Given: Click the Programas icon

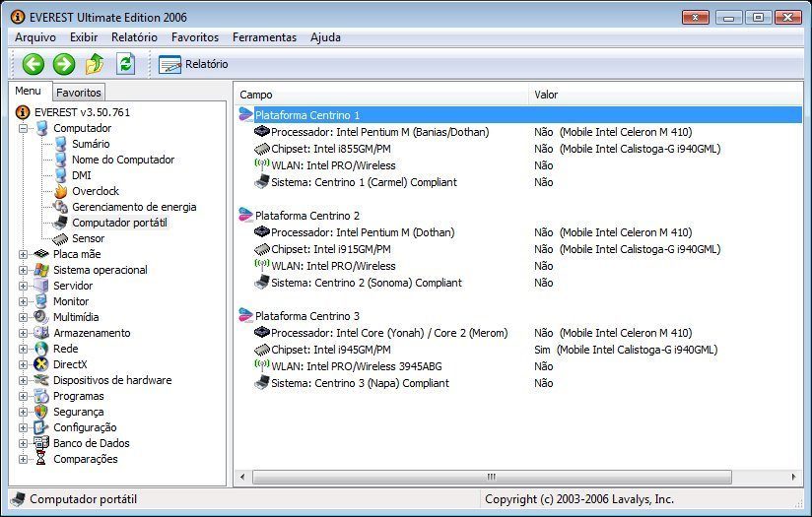Looking at the screenshot, I should (41, 396).
